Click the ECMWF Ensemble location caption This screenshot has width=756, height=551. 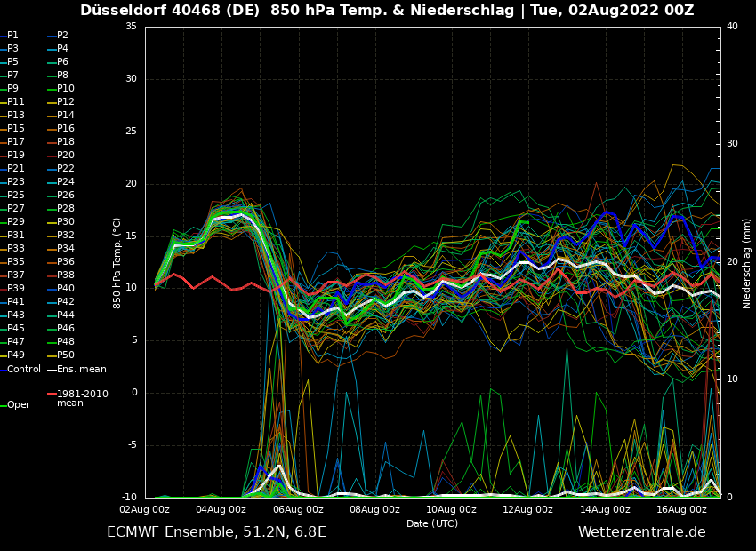[x=216, y=531]
